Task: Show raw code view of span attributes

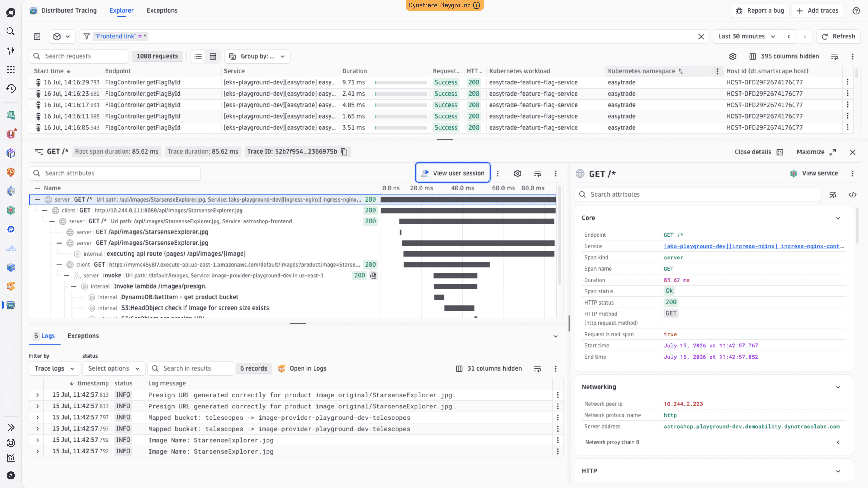Action: (852, 195)
